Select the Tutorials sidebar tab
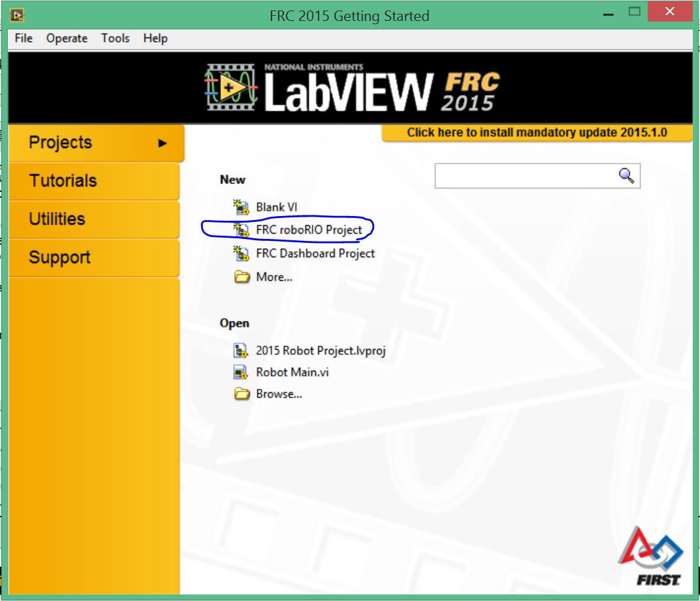Image resolution: width=700 pixels, height=601 pixels. click(94, 181)
